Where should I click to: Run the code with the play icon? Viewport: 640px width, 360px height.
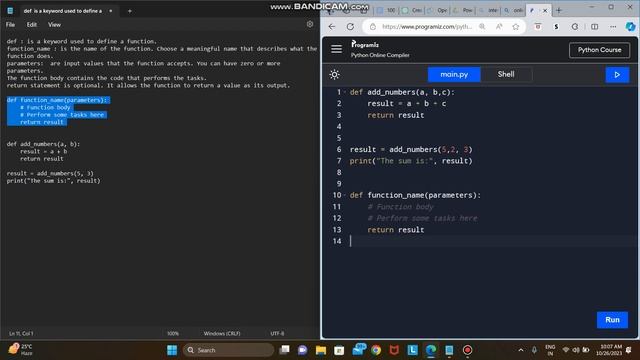click(617, 75)
